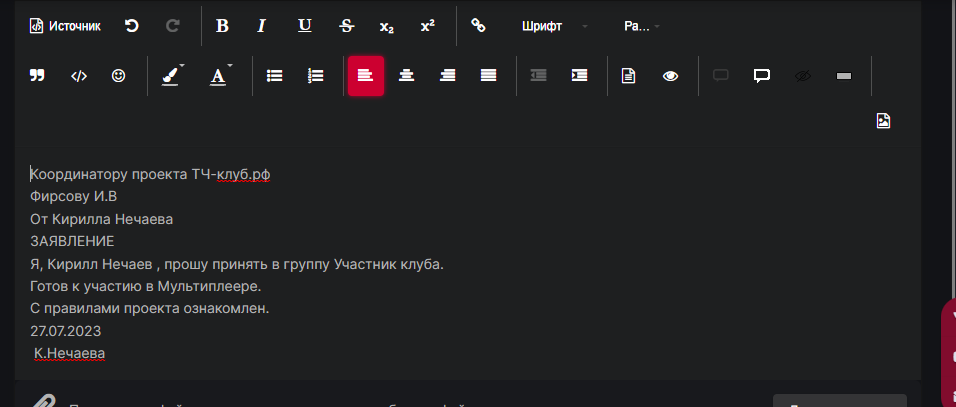Apply strikethrough to text
This screenshot has height=407, width=956.
tap(346, 26)
